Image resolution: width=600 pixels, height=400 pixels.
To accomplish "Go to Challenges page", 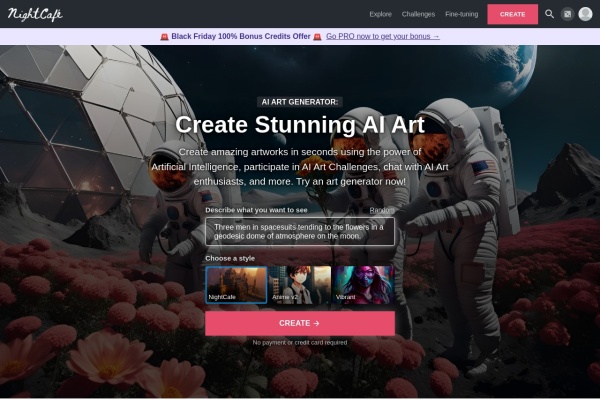I will pos(418,14).
